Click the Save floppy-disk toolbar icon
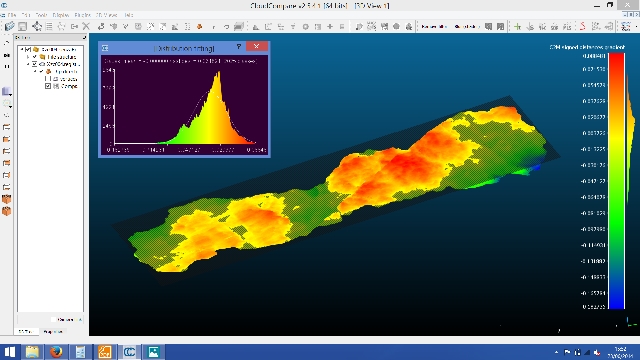This screenshot has height=360, width=640. point(22,27)
